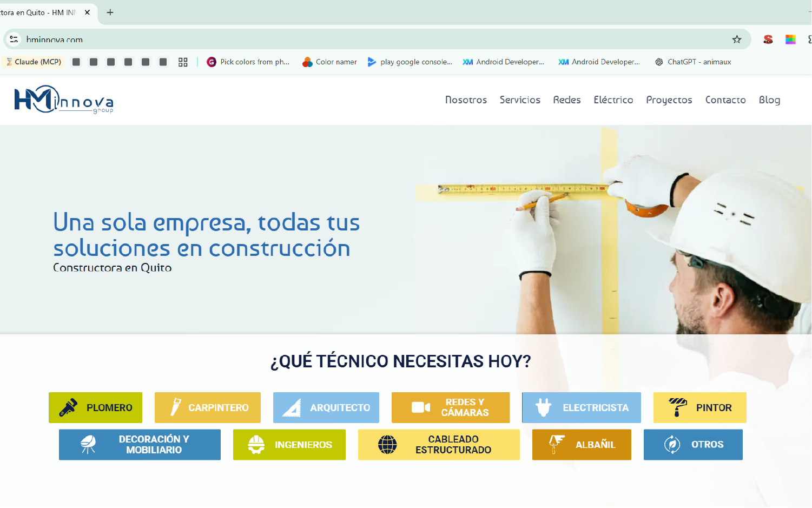The height and width of the screenshot is (508, 812).
Task: Click the trowel icon on ALBAÑIL
Action: [x=556, y=445]
